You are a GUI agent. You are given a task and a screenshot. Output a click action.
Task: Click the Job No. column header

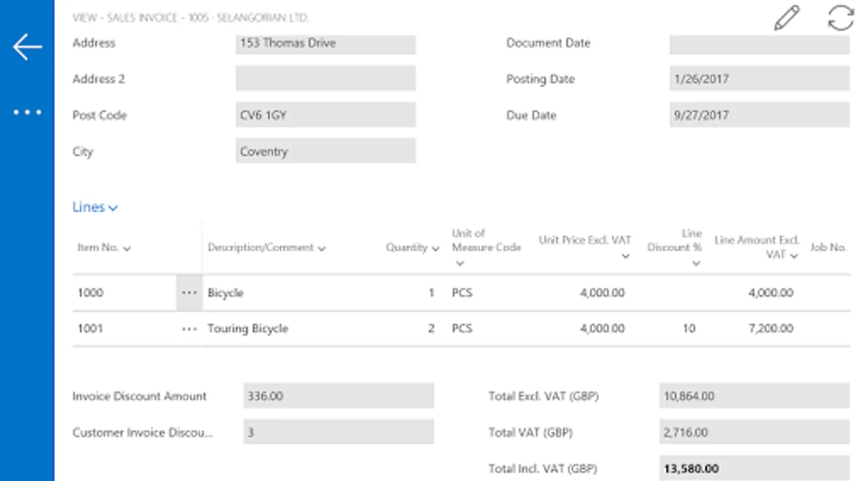coord(828,247)
